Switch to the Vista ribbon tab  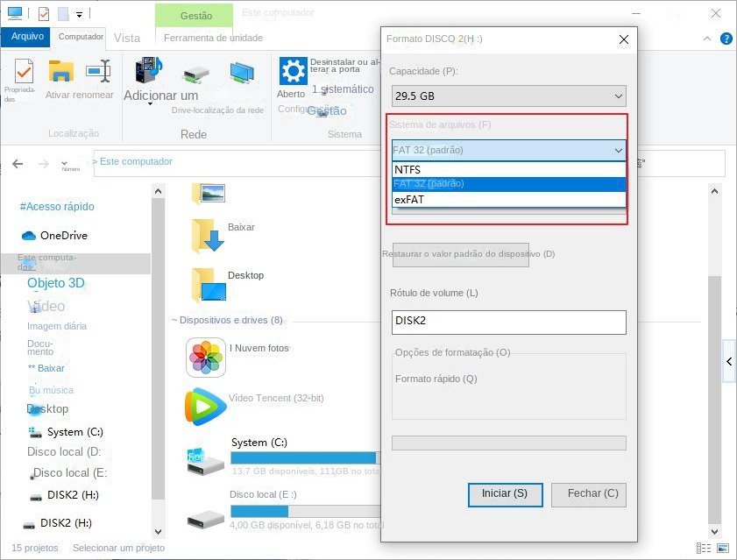[x=127, y=38]
